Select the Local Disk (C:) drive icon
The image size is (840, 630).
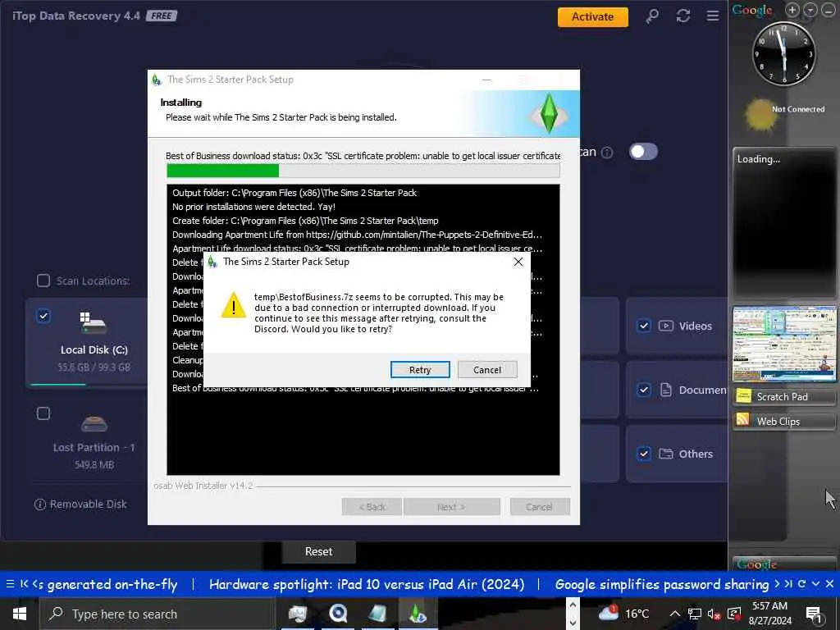coord(94,323)
